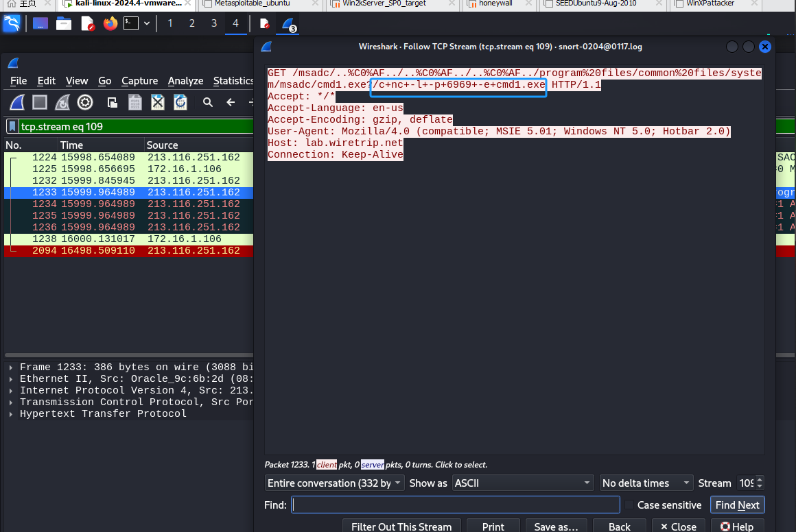Switch to workspace 3
This screenshot has height=532, width=796.
tap(213, 23)
